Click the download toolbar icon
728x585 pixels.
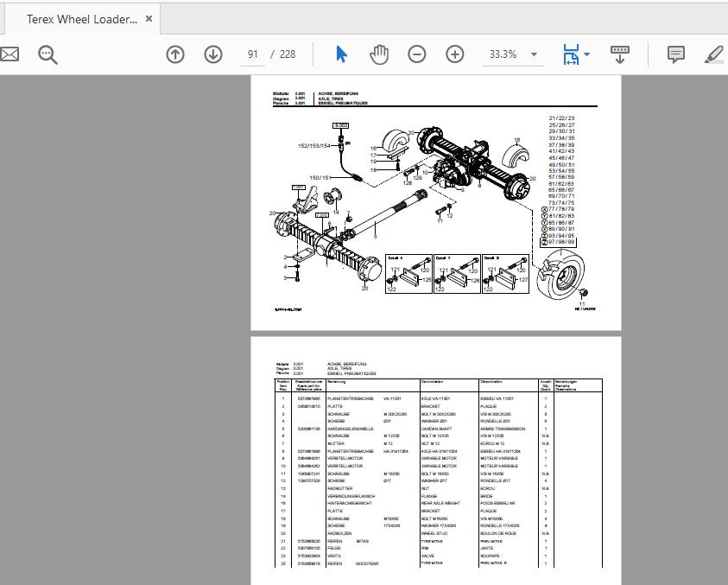(619, 54)
